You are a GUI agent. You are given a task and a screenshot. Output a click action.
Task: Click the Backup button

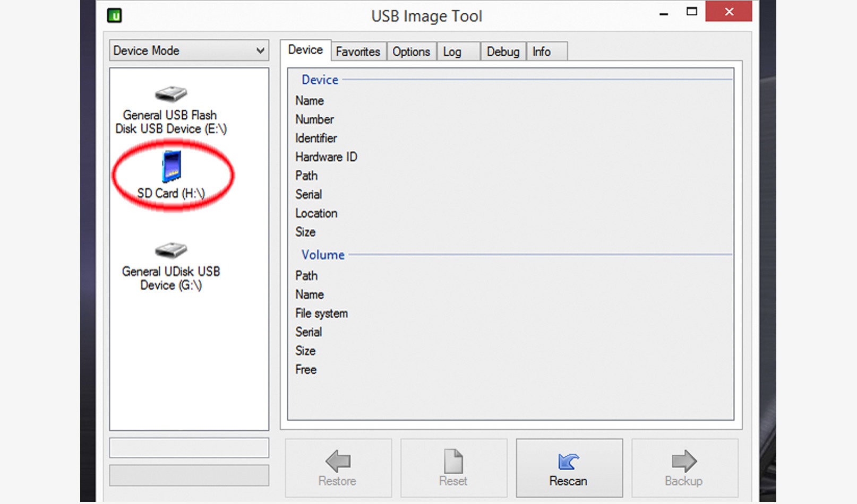pos(684,468)
